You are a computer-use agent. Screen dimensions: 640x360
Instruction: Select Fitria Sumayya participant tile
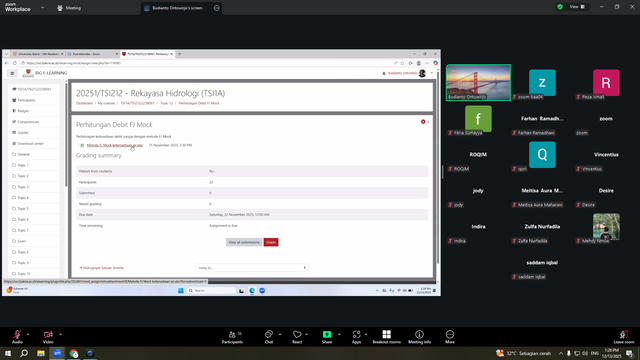tap(478, 119)
